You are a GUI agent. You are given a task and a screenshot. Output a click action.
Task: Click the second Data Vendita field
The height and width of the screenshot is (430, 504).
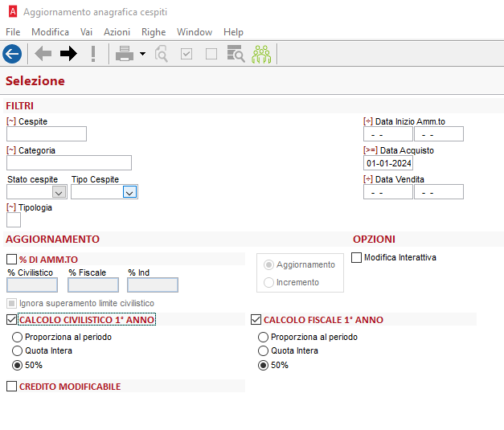pyautogui.click(x=439, y=192)
